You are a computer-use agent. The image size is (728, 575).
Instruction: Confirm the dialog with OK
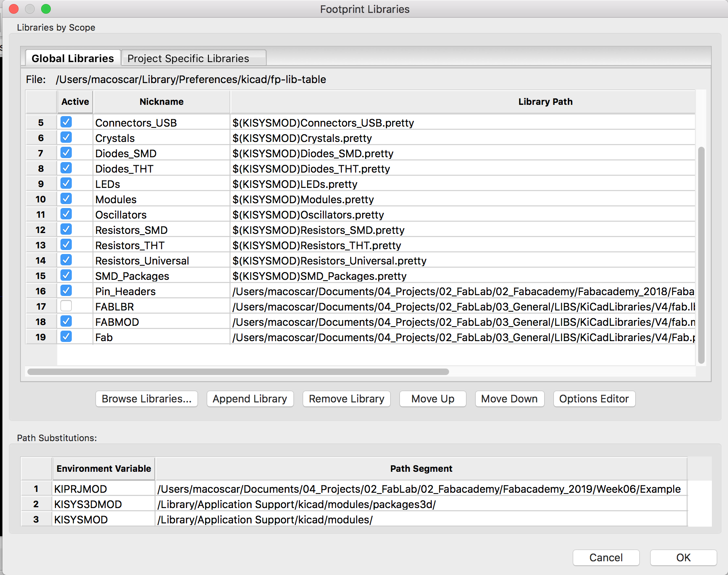[683, 558]
